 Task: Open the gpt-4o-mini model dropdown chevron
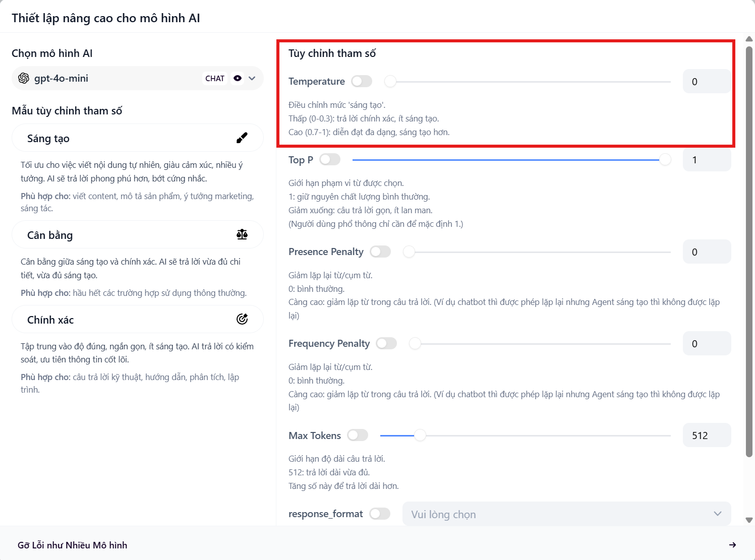[252, 78]
